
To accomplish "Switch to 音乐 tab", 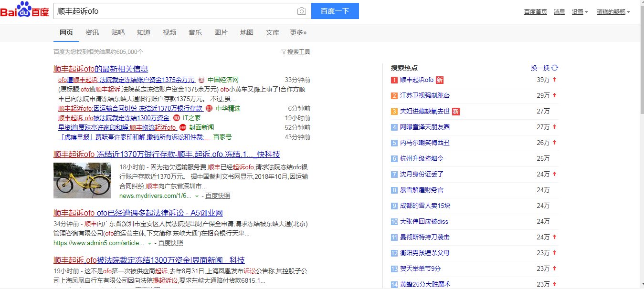I will [195, 32].
